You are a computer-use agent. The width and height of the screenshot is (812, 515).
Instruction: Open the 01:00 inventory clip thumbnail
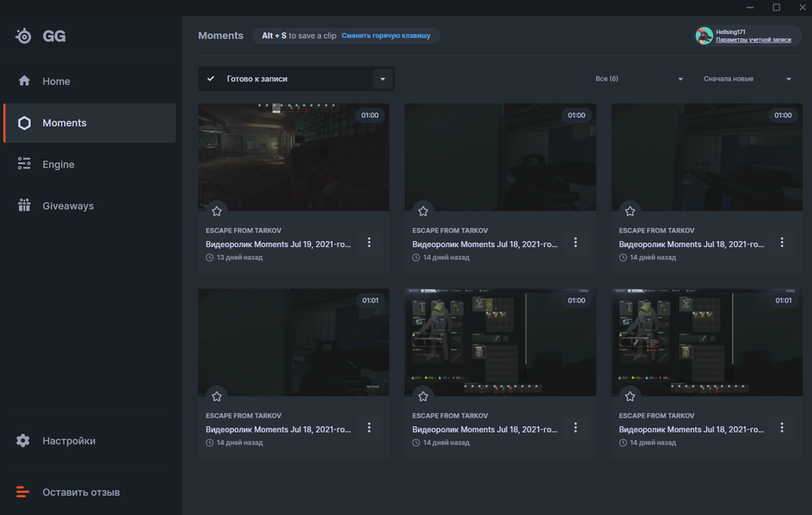point(500,342)
